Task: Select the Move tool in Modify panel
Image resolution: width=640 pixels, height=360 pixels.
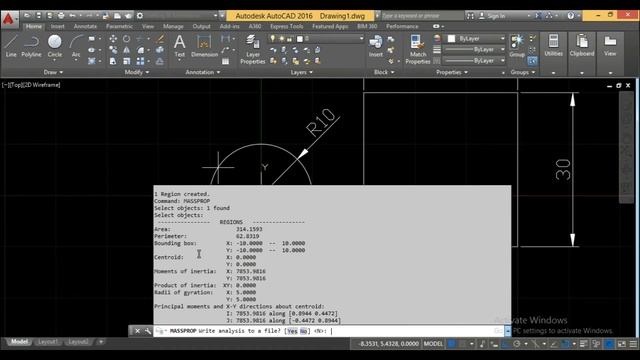Action: click(x=113, y=39)
